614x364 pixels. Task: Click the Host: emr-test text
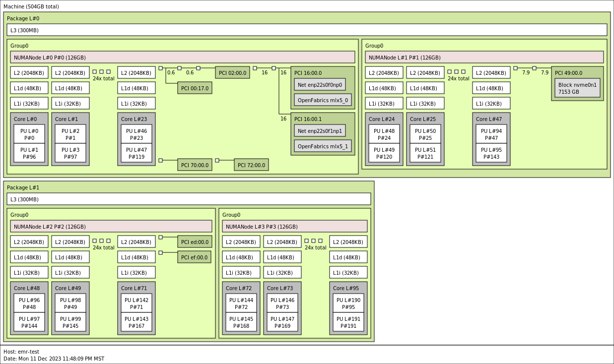(x=21, y=352)
